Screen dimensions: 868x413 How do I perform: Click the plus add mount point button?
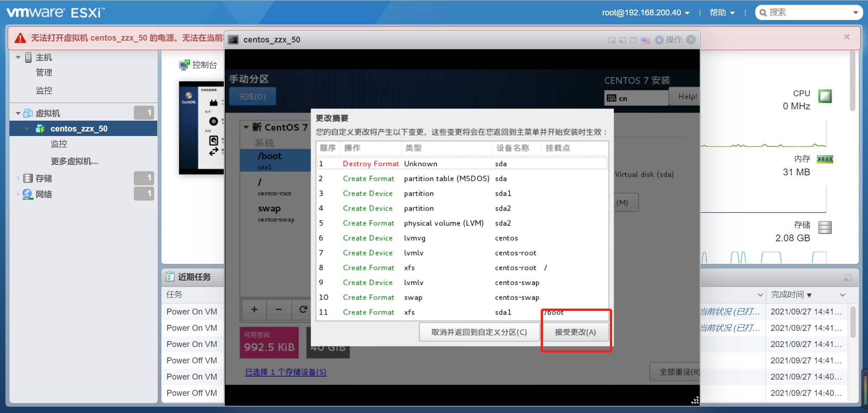(x=255, y=310)
